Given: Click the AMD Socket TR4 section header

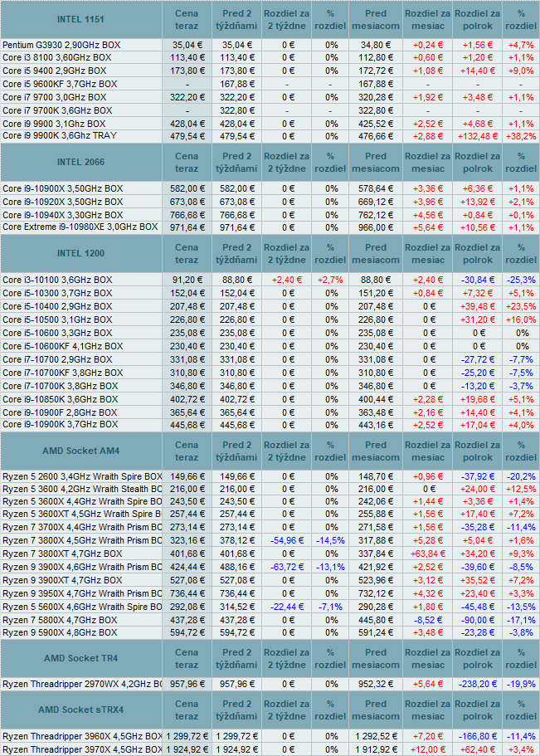Looking at the screenshot, I should (x=80, y=658).
